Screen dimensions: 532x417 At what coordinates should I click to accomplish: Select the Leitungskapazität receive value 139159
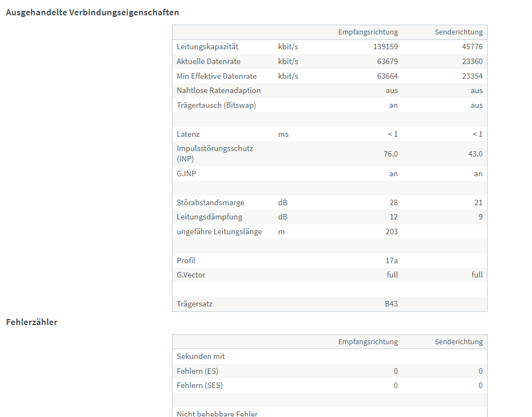click(385, 47)
